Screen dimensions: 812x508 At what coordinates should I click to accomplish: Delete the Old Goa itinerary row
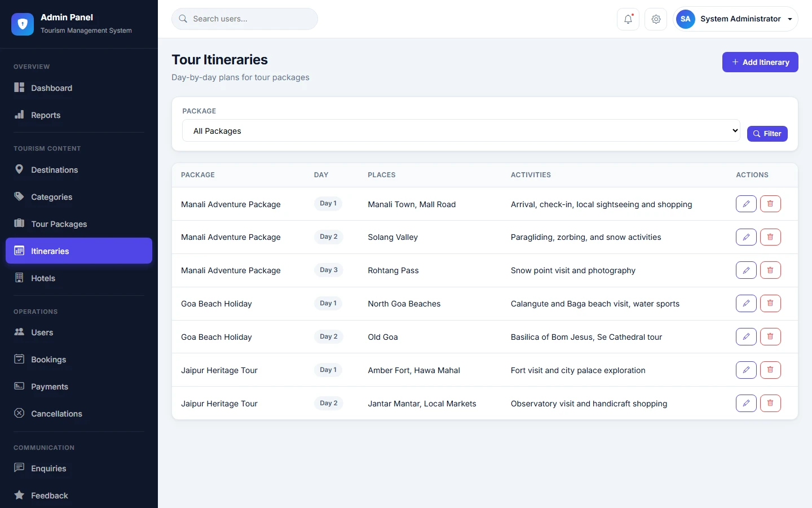(x=770, y=337)
